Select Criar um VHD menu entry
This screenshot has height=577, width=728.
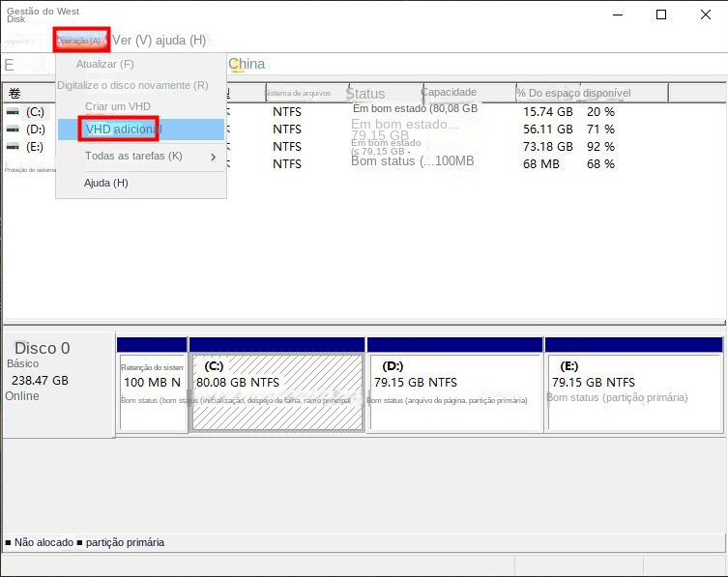click(x=118, y=106)
